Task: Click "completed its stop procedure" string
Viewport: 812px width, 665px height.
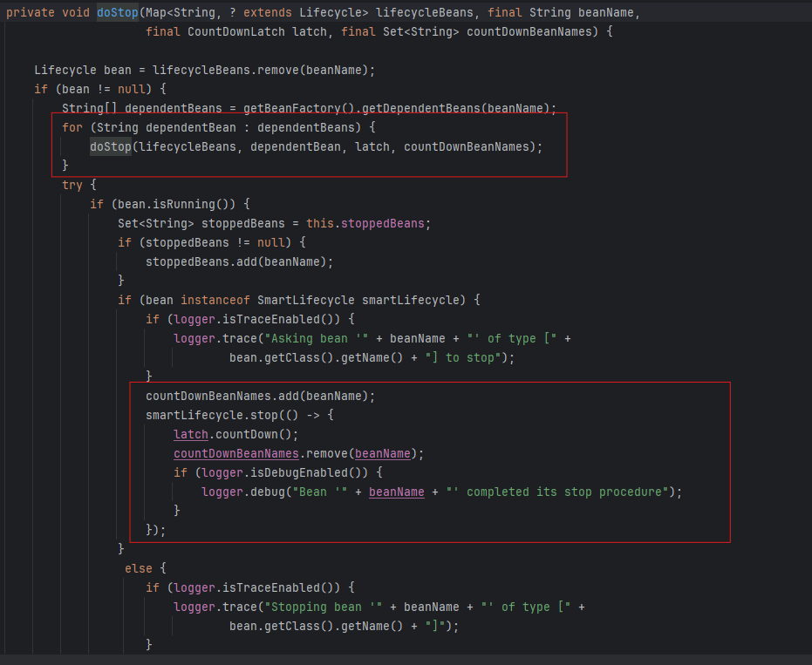Action: [x=557, y=492]
